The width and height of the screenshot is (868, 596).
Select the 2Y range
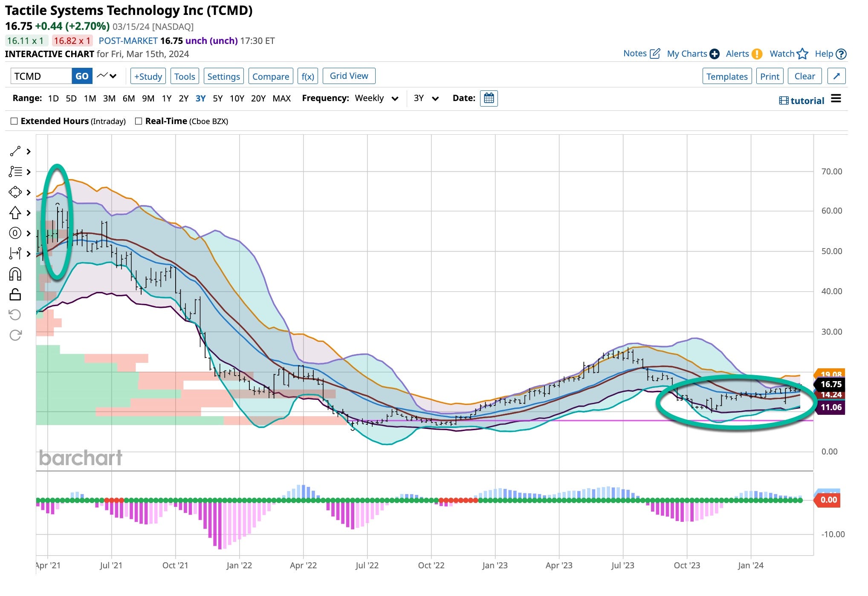pyautogui.click(x=184, y=98)
